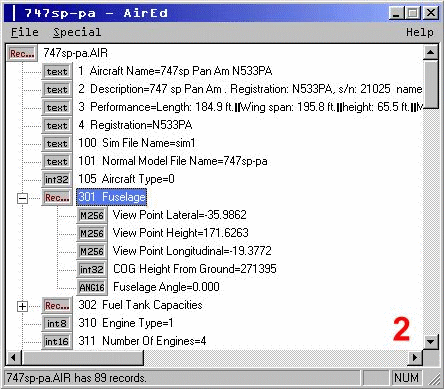Click the text icon for Description row

(57, 89)
